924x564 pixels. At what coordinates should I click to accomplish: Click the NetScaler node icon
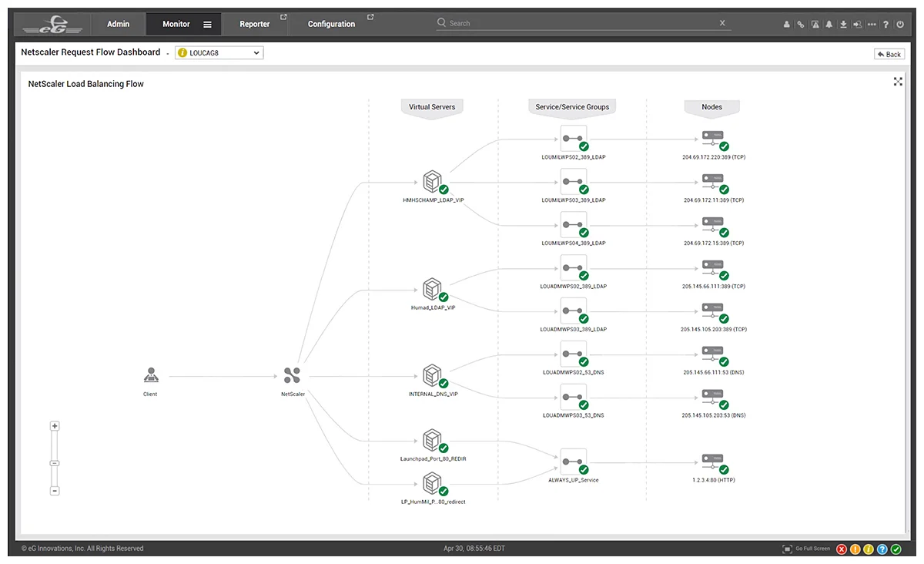(292, 376)
